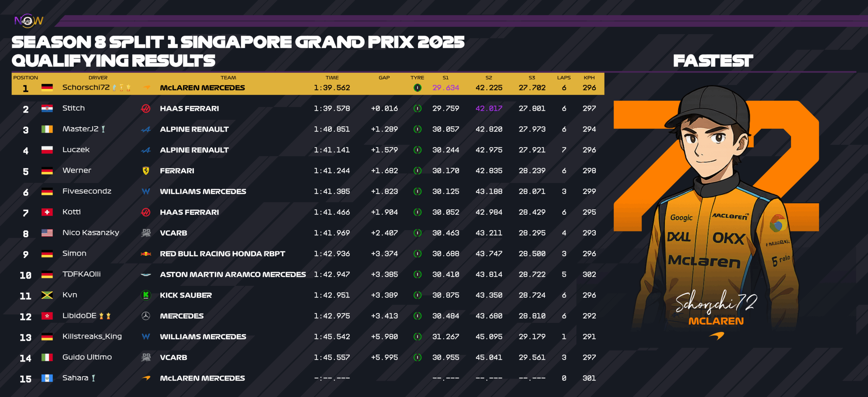
Task: Click the Williams logo beside Fivesecondz
Action: pyautogui.click(x=146, y=192)
